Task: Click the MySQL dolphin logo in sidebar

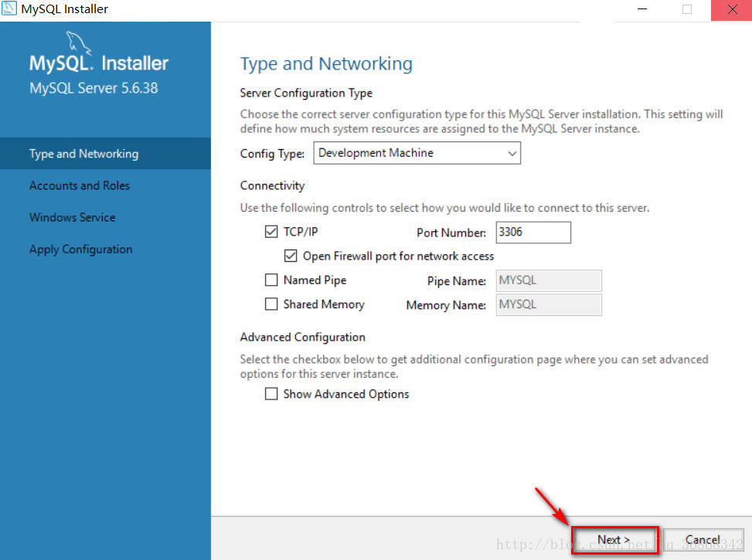Action: [79, 42]
